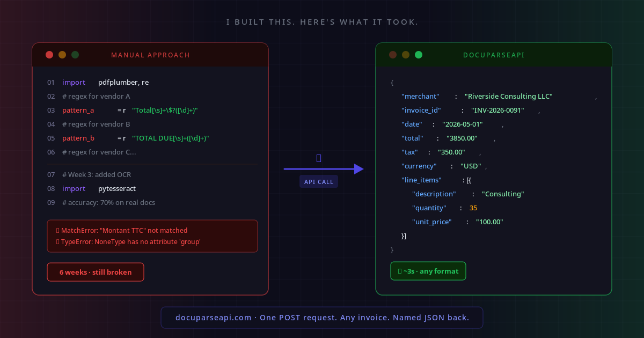Open the docuparseapi.com footer banner

pos(322,318)
